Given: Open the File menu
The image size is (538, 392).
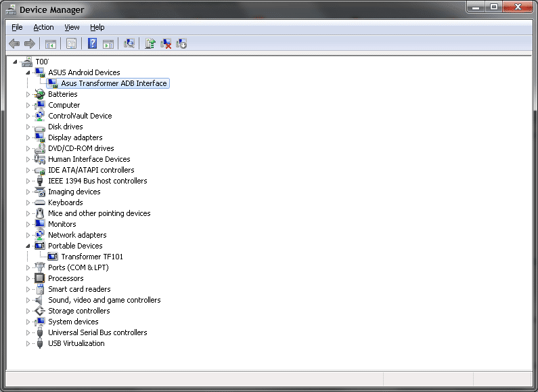Looking at the screenshot, I should coord(17,27).
